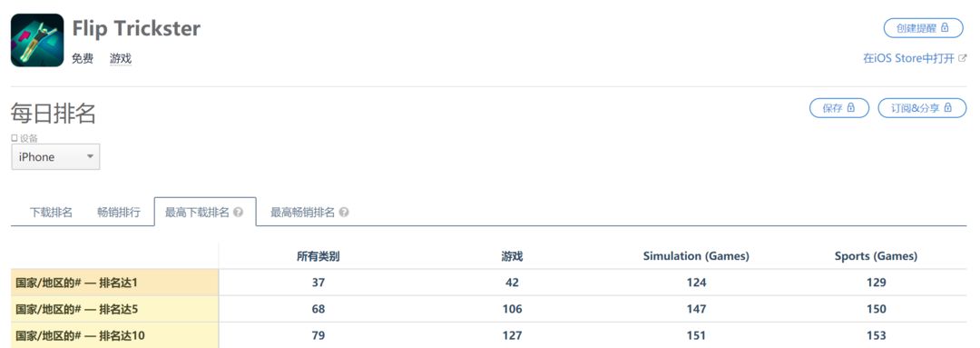980x348 pixels.
Task: Click the 创建提醒 button
Action: (923, 28)
